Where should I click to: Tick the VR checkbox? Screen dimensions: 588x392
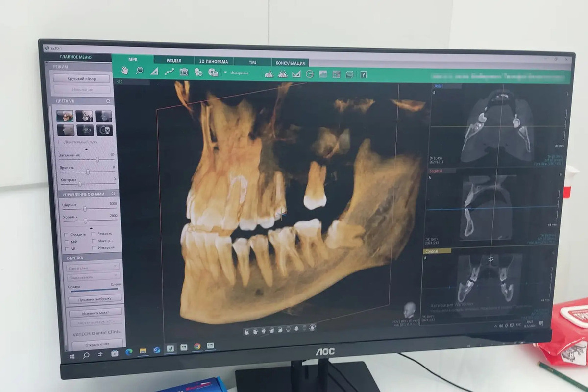click(x=67, y=249)
